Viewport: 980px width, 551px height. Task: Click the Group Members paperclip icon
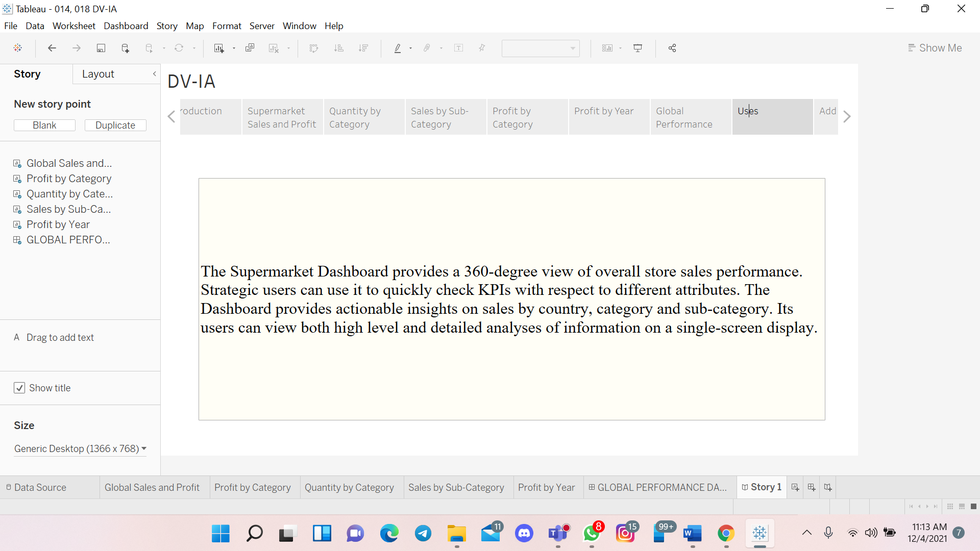click(x=427, y=48)
